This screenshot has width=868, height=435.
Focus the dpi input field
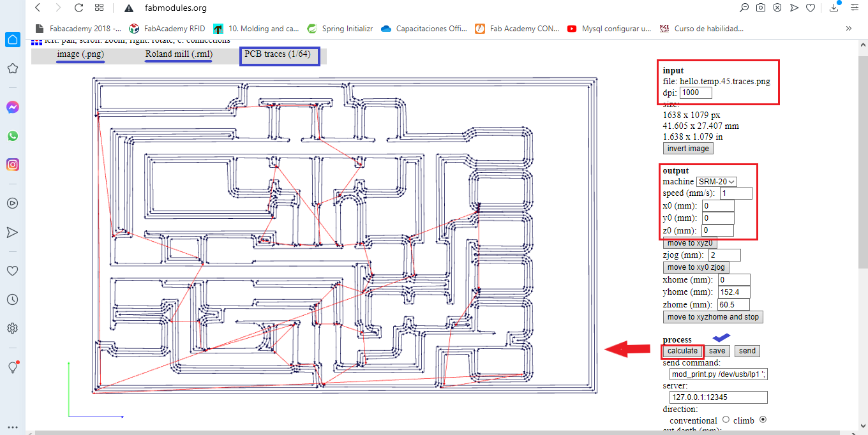click(x=696, y=92)
